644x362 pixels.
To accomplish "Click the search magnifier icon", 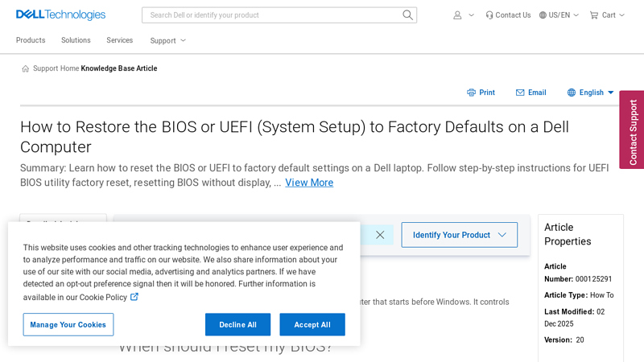I will [x=407, y=15].
